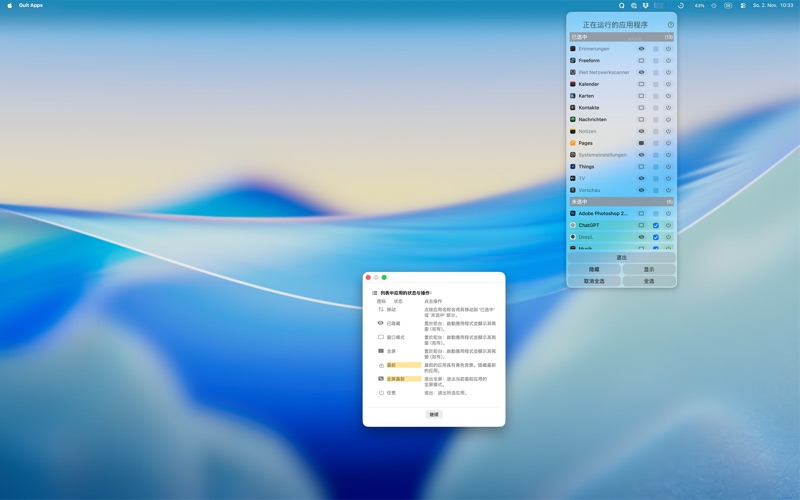Click the power icon for Freeform
Viewport: 800px width, 500px height.
point(669,61)
